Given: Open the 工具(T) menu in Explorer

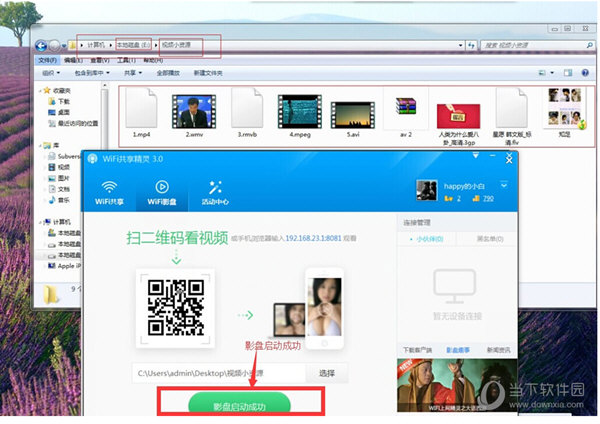Looking at the screenshot, I should pyautogui.click(x=126, y=60).
